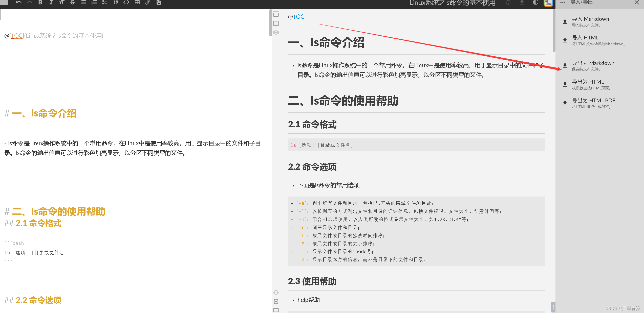
Task: Insert an image
Action: click(159, 2)
